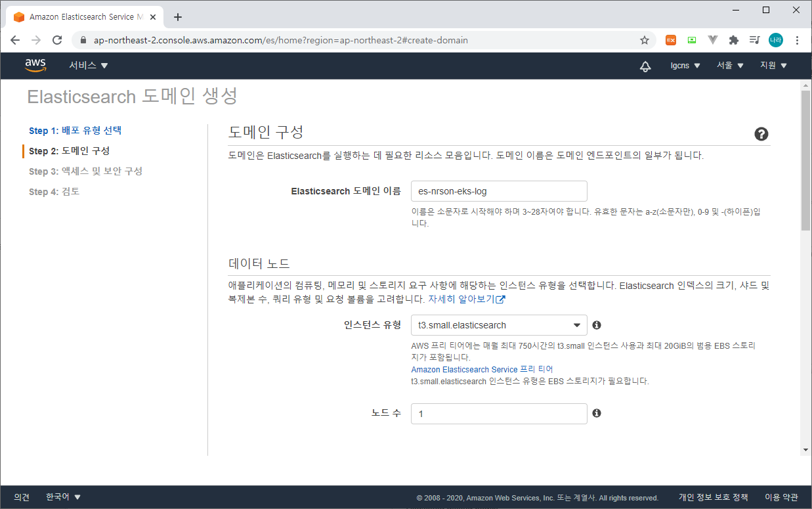The height and width of the screenshot is (509, 812).
Task: Click the Elasticsearch 도메인 생성 heading
Action: pyautogui.click(x=132, y=97)
